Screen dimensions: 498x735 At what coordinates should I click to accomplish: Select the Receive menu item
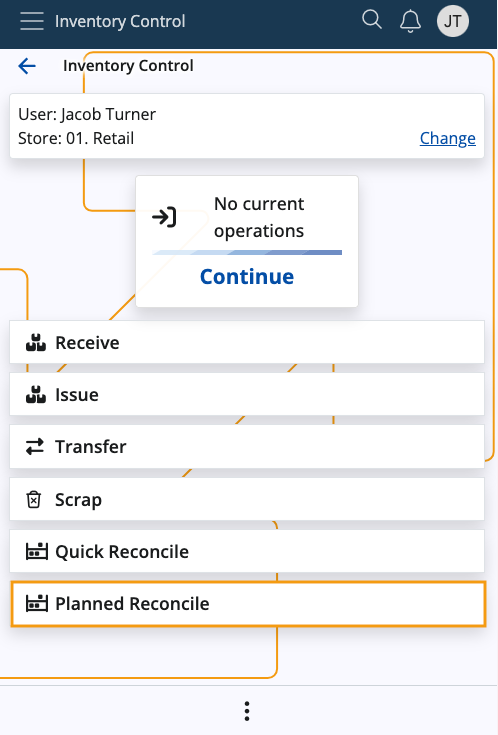coord(247,342)
